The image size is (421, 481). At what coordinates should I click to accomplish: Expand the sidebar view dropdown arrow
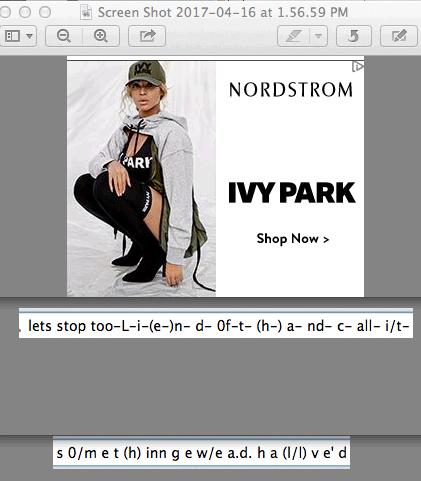click(30, 36)
